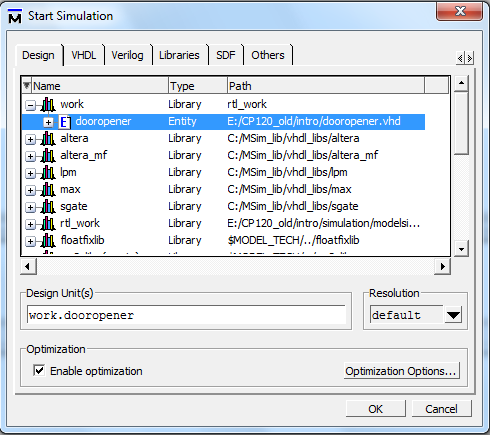Select the dooropener entity row name
Viewport: 490px width, 435px height.
pyautogui.click(x=103, y=121)
